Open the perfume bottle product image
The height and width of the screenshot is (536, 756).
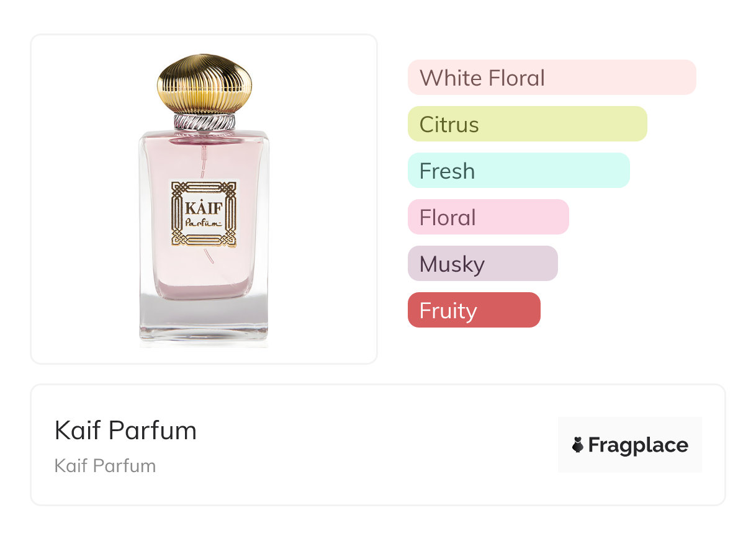[x=204, y=200]
